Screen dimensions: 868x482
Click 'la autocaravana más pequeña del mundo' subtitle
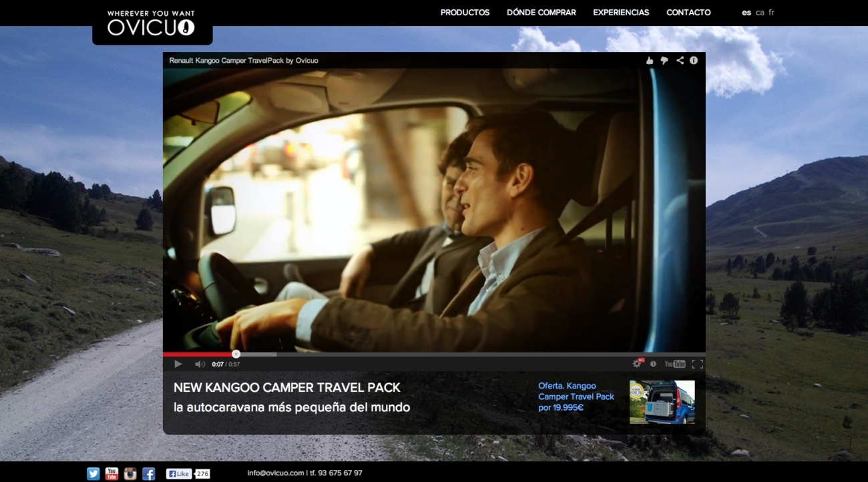292,407
